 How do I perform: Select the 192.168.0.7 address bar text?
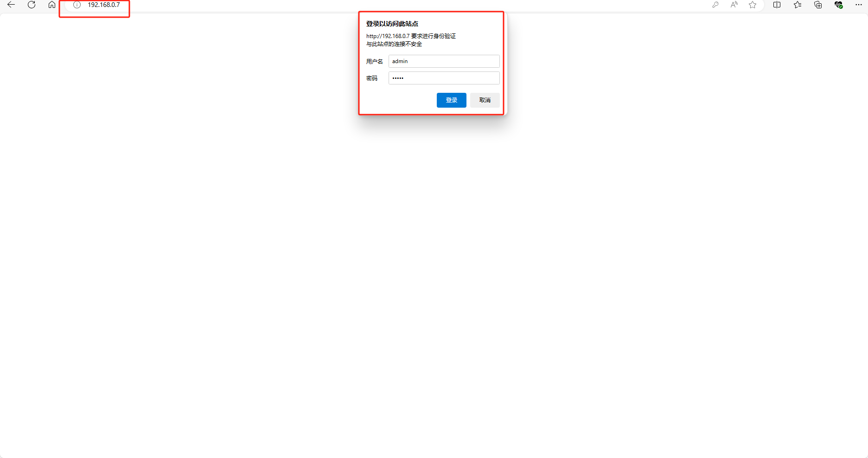pyautogui.click(x=104, y=5)
